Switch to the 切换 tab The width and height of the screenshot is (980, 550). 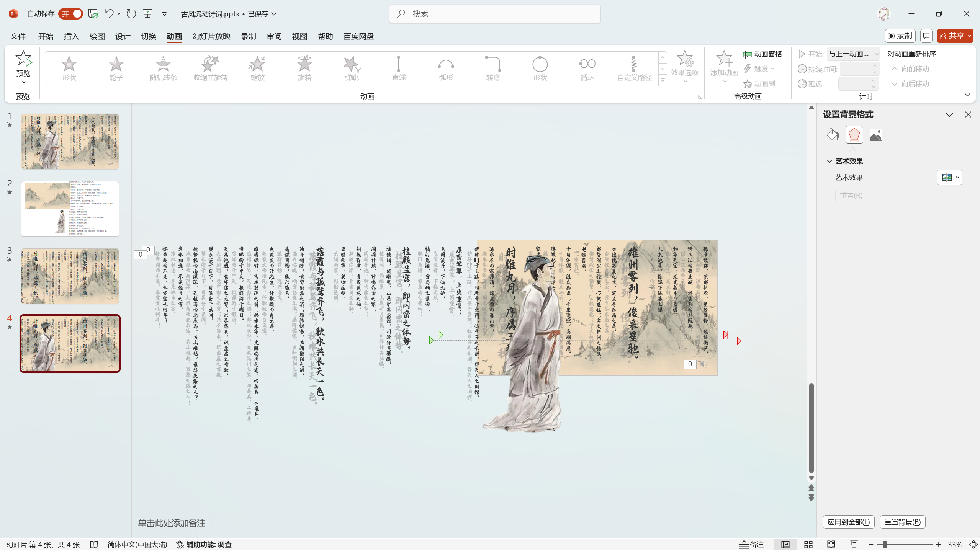(149, 36)
